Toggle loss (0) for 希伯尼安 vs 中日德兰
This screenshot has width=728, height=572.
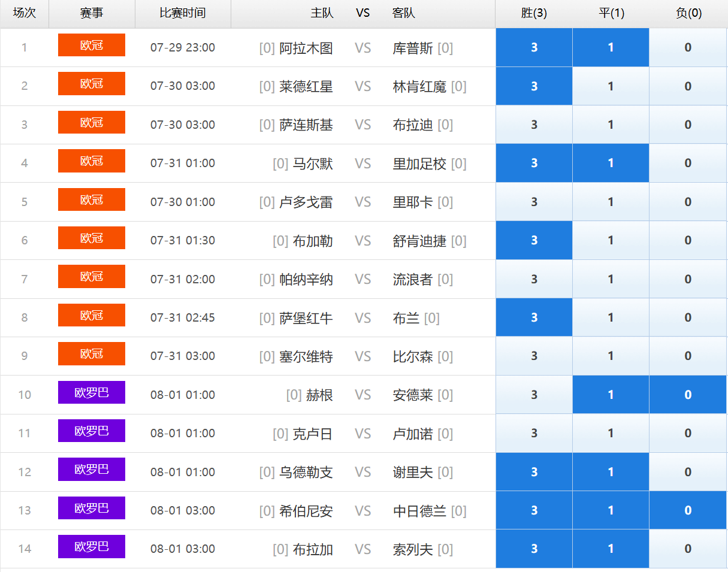[688, 510]
